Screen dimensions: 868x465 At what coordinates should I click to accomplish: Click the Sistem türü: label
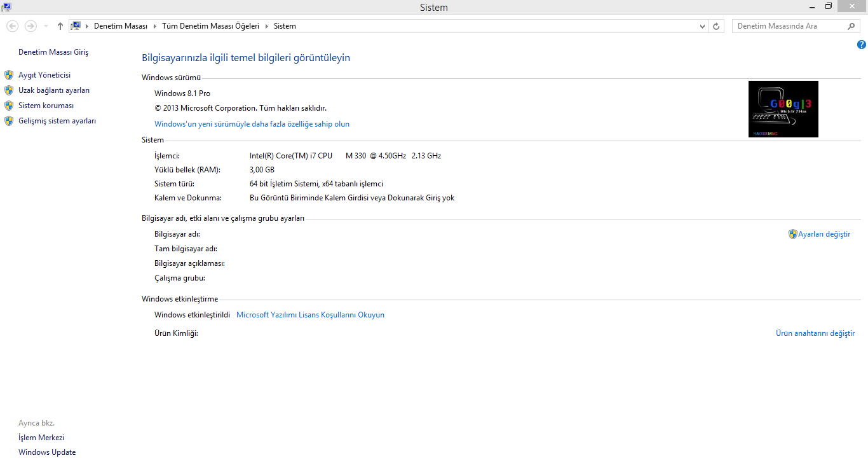coord(175,184)
